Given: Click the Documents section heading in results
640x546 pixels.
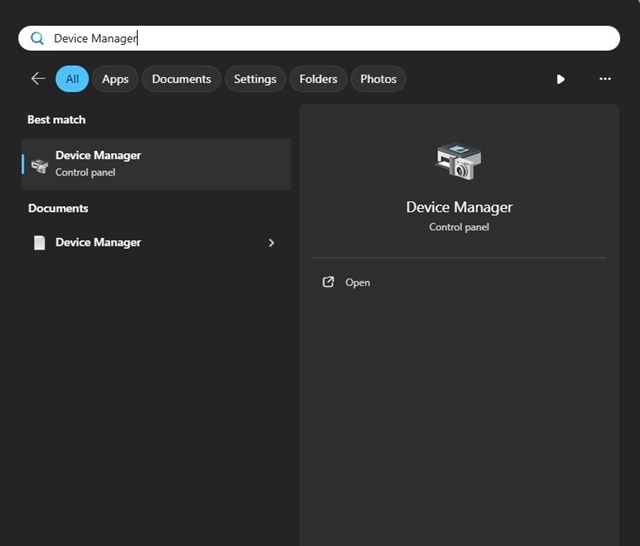Looking at the screenshot, I should [58, 209].
